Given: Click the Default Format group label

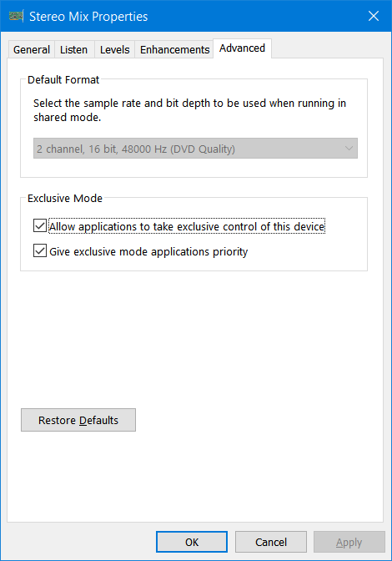Looking at the screenshot, I should coord(63,80).
